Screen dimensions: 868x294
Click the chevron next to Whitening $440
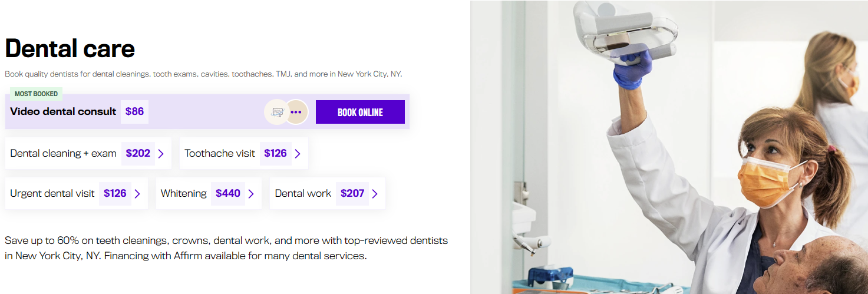(x=251, y=194)
